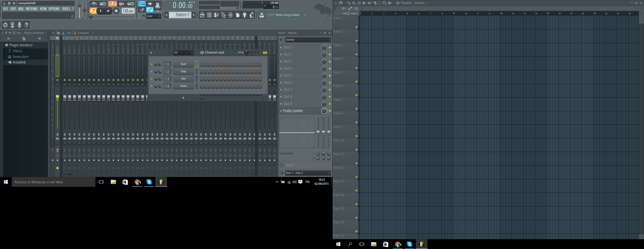Image resolution: width=644 pixels, height=249 pixels.
Task: Open the EDIT menu
Action: (x=13, y=9)
